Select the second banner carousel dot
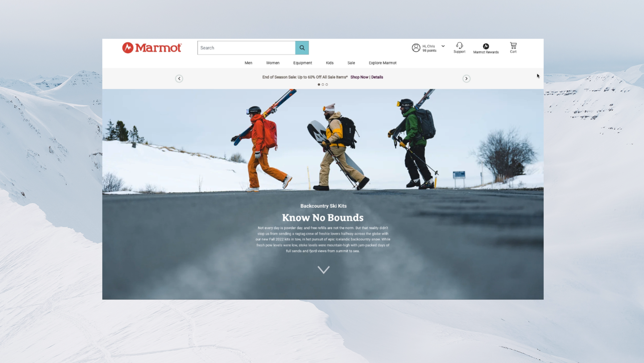Screen dimensions: 644x363 (323, 85)
